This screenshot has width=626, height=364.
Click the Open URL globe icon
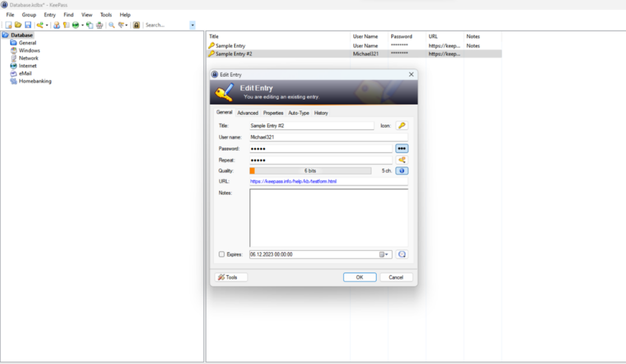[75, 25]
